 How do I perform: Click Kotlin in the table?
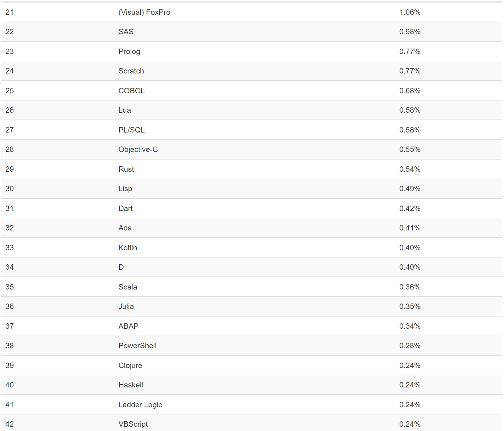pos(128,248)
